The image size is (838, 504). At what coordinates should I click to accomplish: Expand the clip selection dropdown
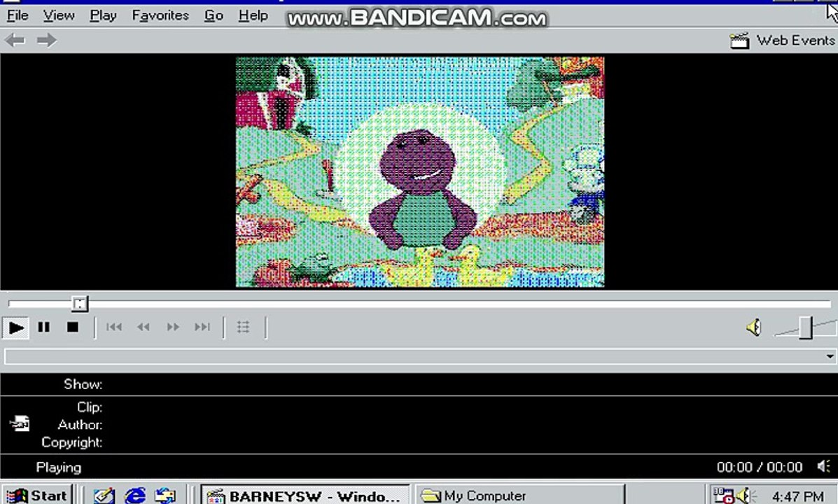coord(830,356)
